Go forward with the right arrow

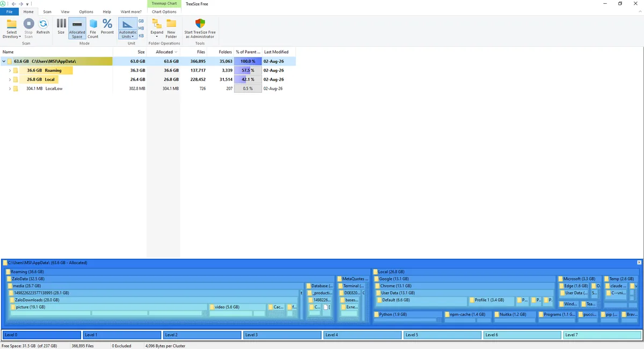[21, 4]
